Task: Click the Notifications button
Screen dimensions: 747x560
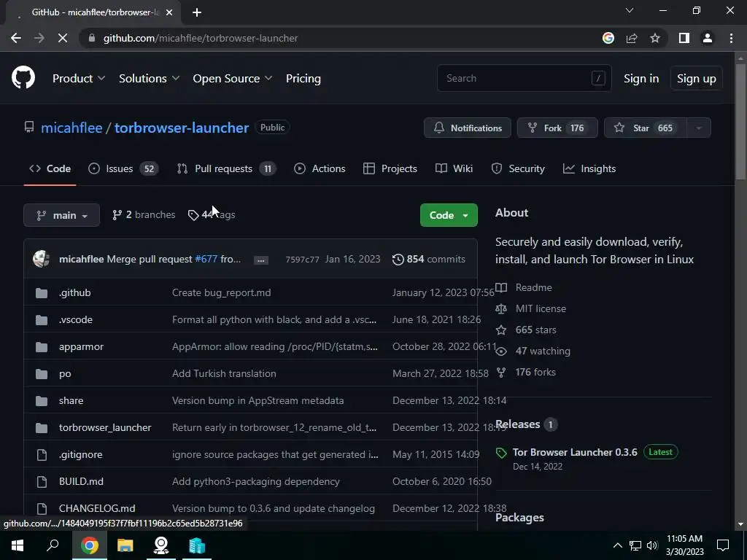Action: click(468, 128)
